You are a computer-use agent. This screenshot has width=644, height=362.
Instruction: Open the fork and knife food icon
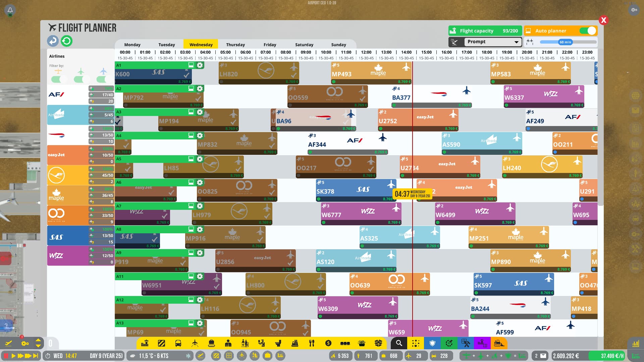(x=312, y=343)
